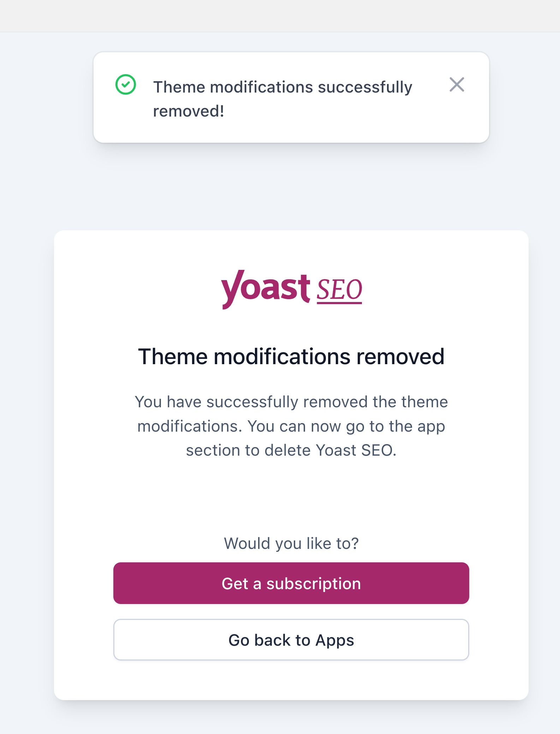Select the 'Theme modifications removed' heading
The height and width of the screenshot is (734, 560).
[291, 356]
